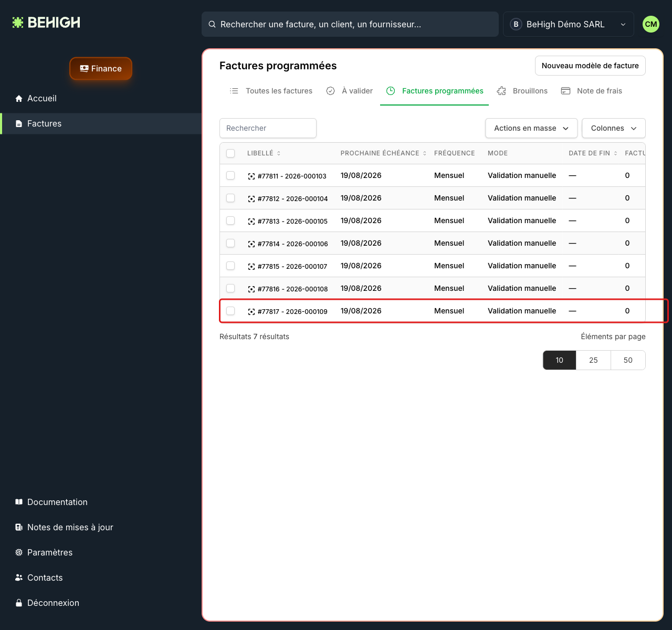This screenshot has height=630, width=672.
Task: Open the Contacts people icon
Action: coord(19,577)
